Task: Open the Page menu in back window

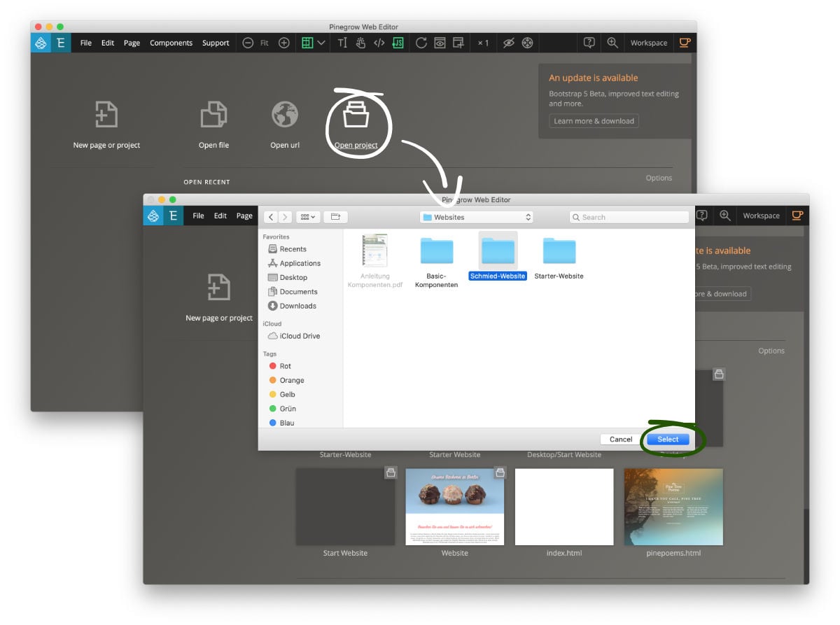Action: [132, 43]
